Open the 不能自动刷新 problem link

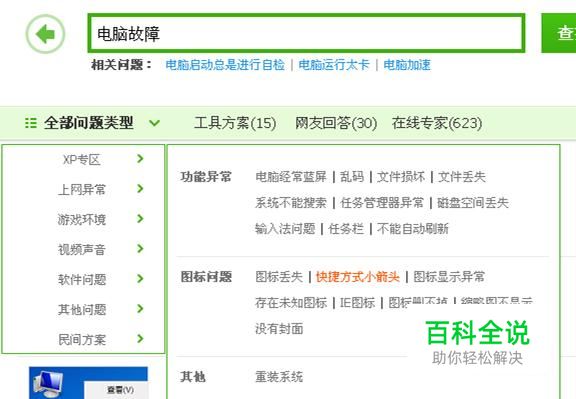pos(413,229)
